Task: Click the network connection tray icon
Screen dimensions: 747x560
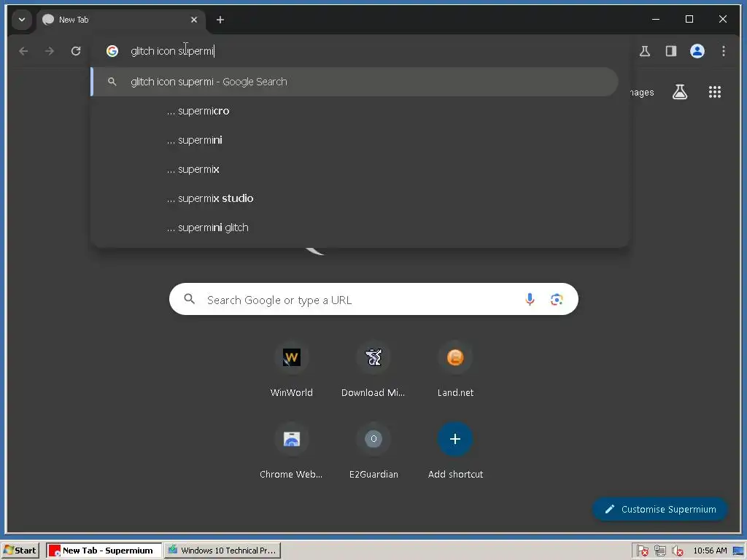Action: point(659,551)
